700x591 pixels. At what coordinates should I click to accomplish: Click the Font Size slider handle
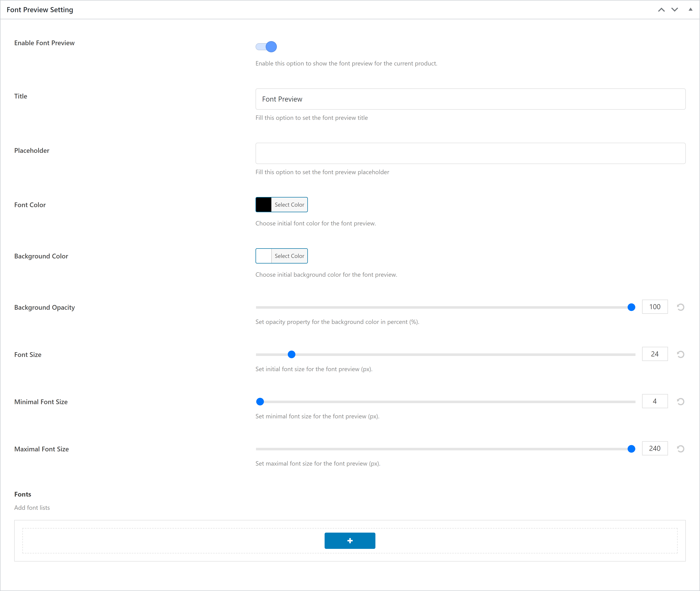click(x=291, y=354)
